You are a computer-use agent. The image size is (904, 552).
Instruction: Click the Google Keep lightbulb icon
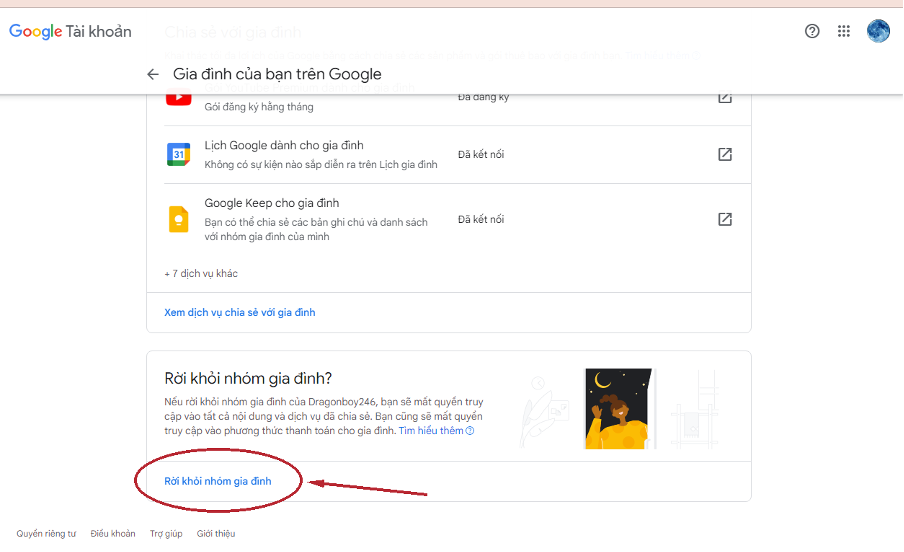coord(178,219)
